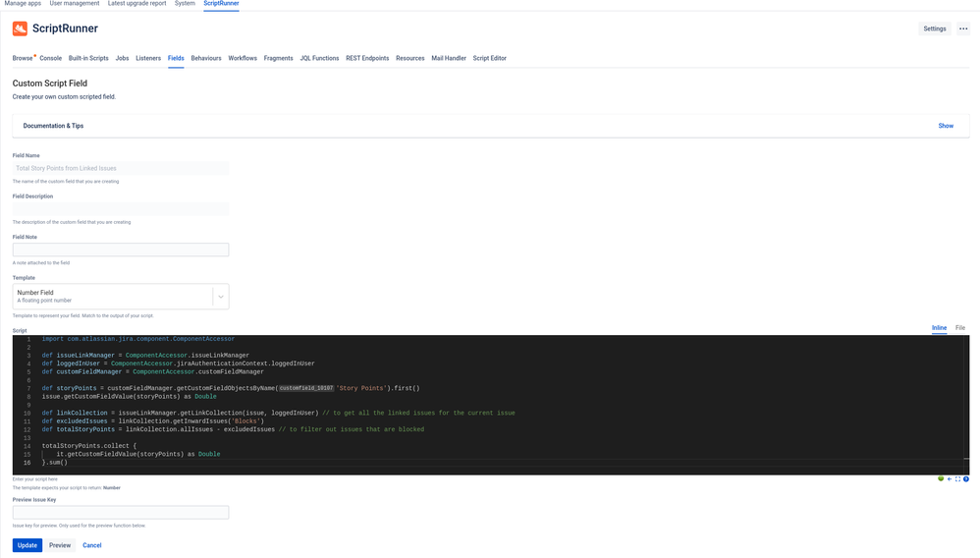
Task: Click the 'def linkCollection' code line
Action: [x=278, y=413]
